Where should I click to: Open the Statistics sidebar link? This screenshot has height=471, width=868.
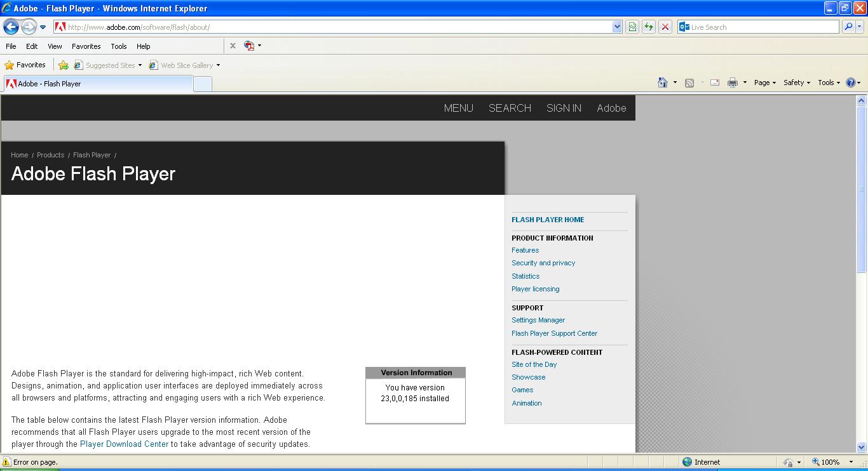[x=526, y=276]
